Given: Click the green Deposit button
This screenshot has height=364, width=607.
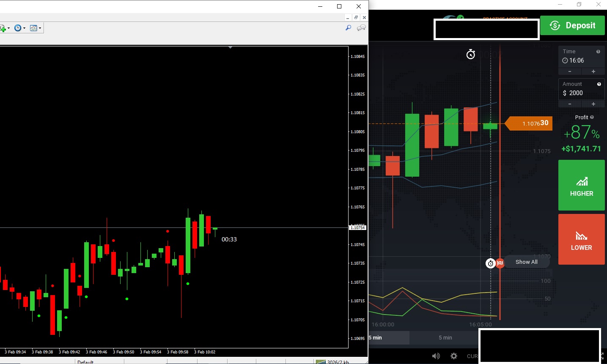Looking at the screenshot, I should (x=572, y=25).
